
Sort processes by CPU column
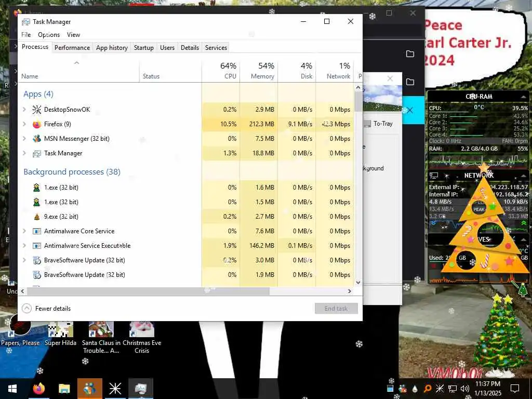(x=221, y=71)
